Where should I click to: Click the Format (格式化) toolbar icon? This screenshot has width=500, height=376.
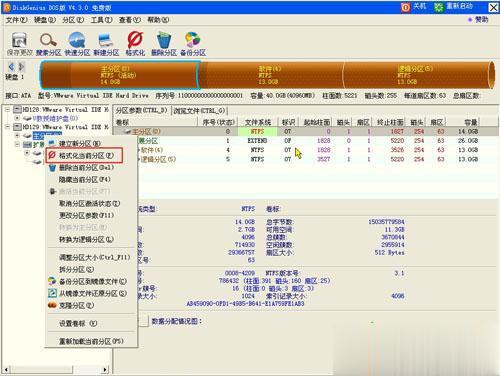(135, 40)
